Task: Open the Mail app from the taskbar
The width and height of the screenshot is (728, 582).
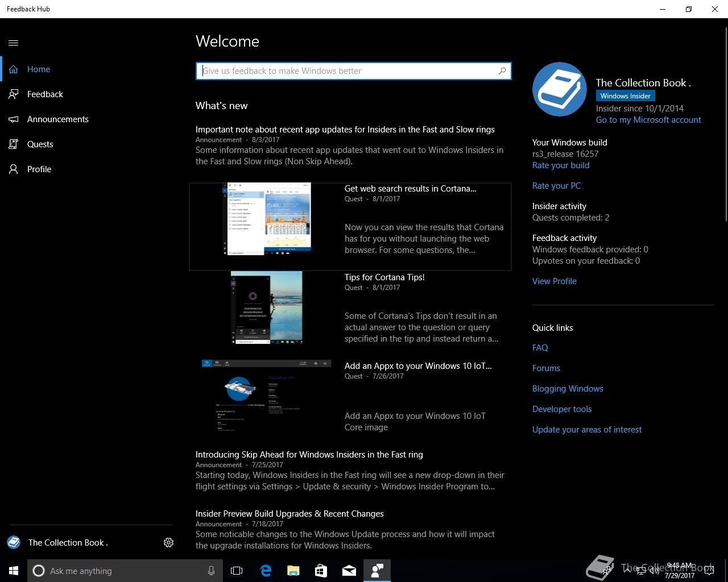Action: [x=349, y=571]
